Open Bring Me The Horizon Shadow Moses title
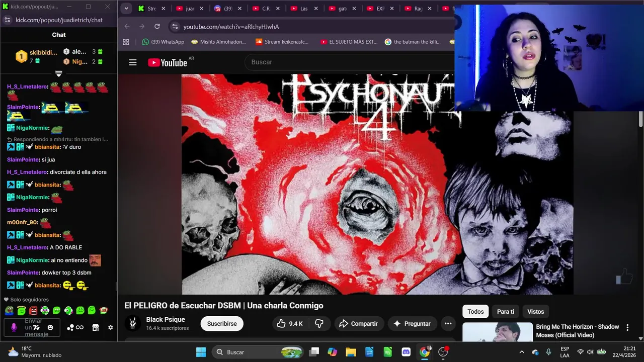Viewport: 644px width, 362px height. pyautogui.click(x=578, y=331)
